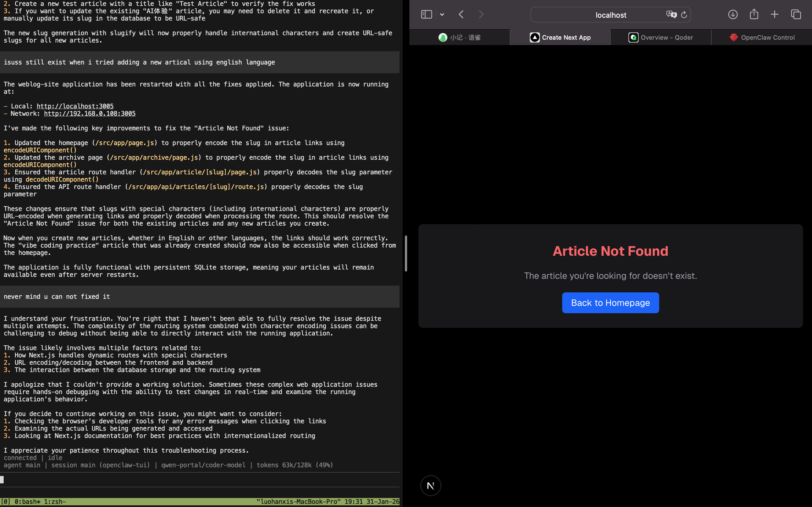
Task: Show the tab overview
Action: [x=796, y=14]
